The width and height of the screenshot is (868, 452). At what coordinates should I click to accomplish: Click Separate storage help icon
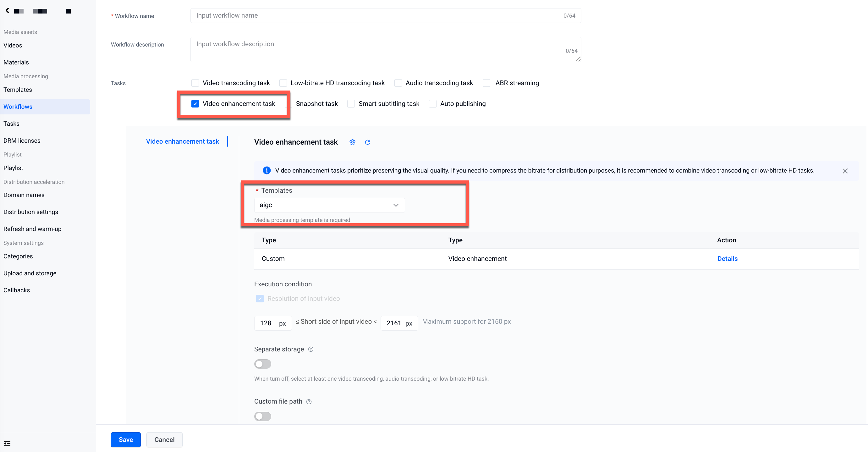(311, 349)
